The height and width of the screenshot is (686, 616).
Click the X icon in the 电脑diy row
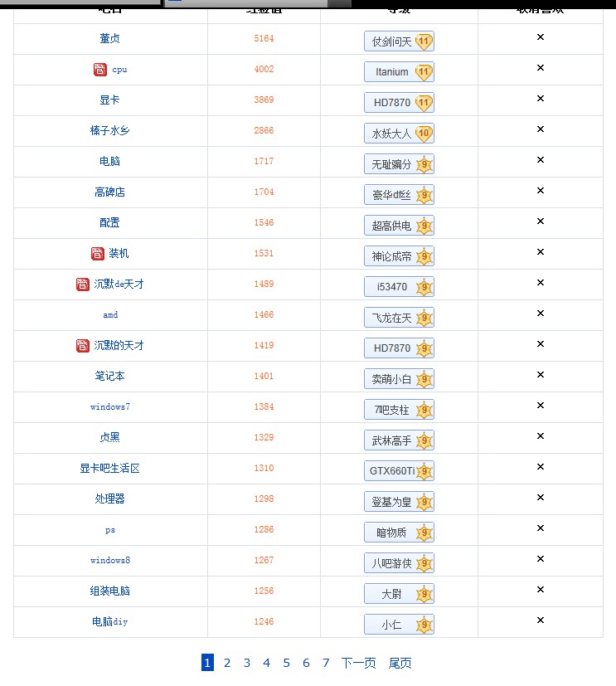(541, 620)
